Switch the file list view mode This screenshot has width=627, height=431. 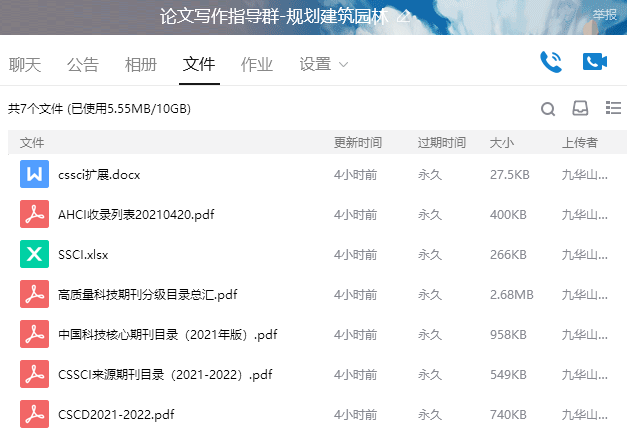click(613, 108)
